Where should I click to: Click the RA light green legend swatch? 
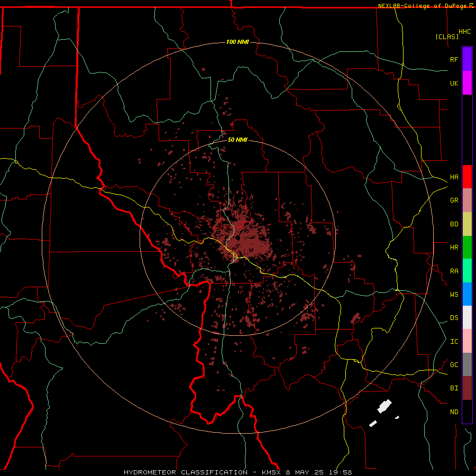point(467,271)
